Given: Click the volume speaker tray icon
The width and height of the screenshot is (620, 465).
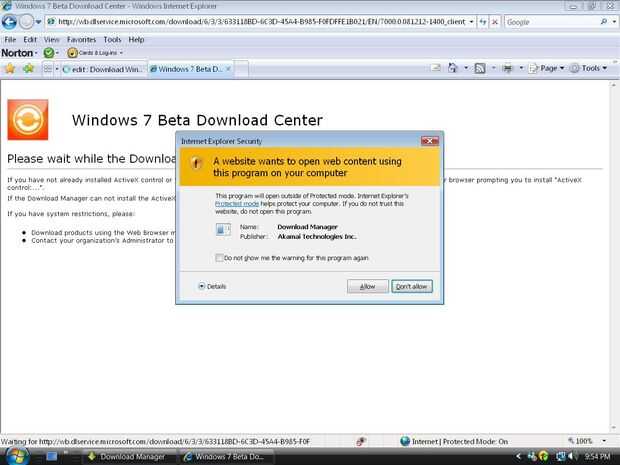Looking at the screenshot, I should 571,457.
